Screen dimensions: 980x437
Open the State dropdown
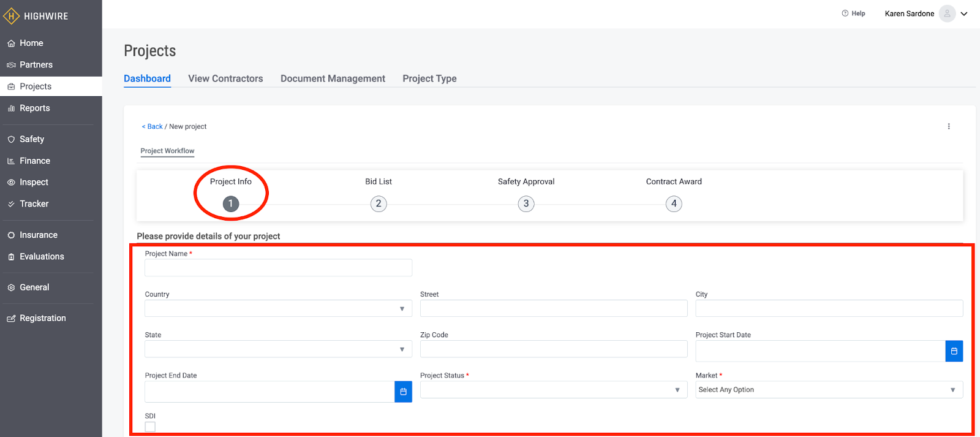pyautogui.click(x=278, y=349)
